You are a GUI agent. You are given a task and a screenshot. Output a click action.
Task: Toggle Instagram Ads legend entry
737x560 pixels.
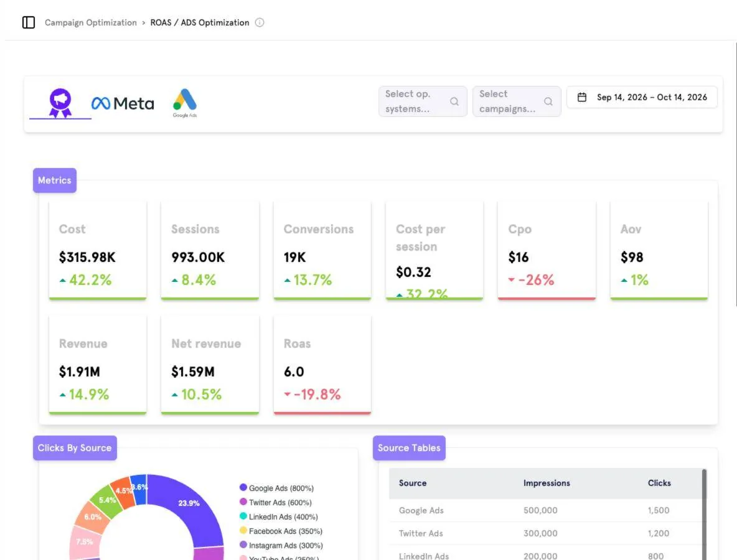pyautogui.click(x=281, y=546)
